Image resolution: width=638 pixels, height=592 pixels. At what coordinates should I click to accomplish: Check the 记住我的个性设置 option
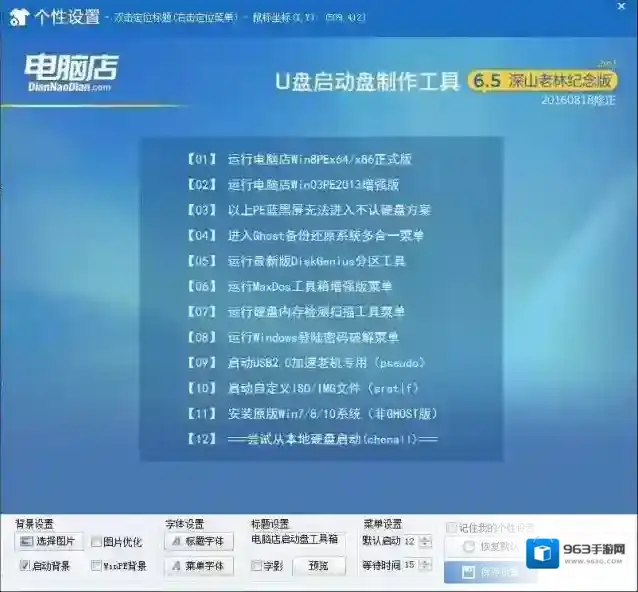[x=452, y=527]
